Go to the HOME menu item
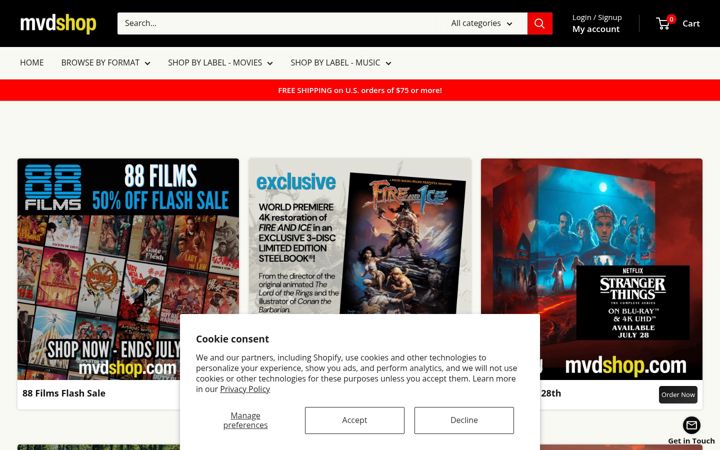Viewport: 720px width, 450px height. (32, 63)
